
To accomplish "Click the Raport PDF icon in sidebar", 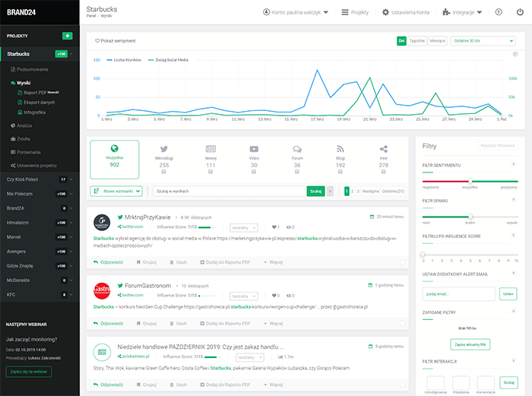I will [x=20, y=93].
